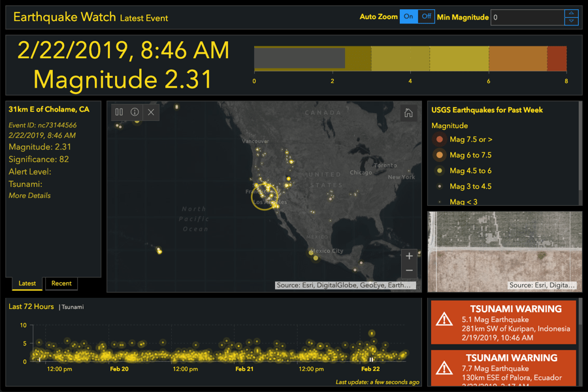588x392 pixels.
Task: Close the map overlay with the X button
Action: [150, 112]
